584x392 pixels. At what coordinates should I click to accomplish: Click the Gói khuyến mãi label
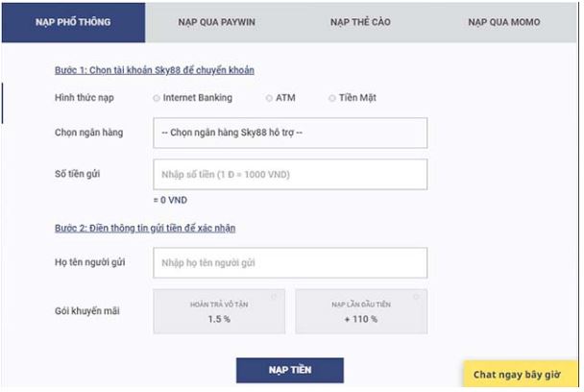[x=89, y=310]
